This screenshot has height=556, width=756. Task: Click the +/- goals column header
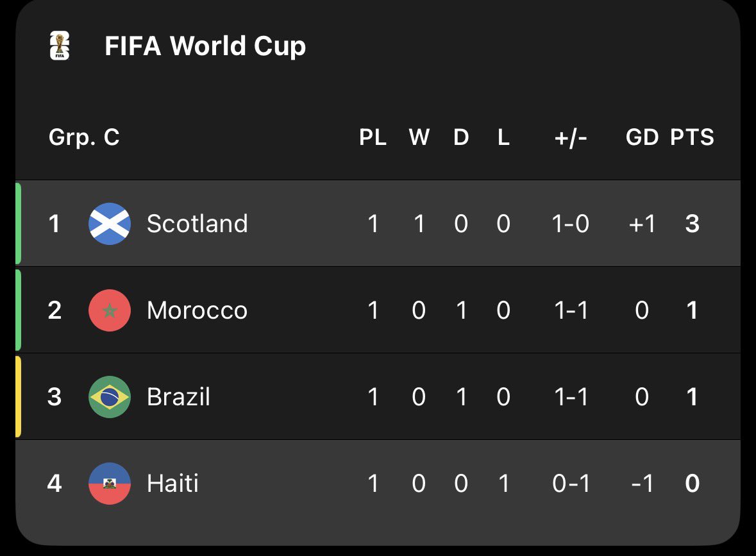tap(571, 138)
